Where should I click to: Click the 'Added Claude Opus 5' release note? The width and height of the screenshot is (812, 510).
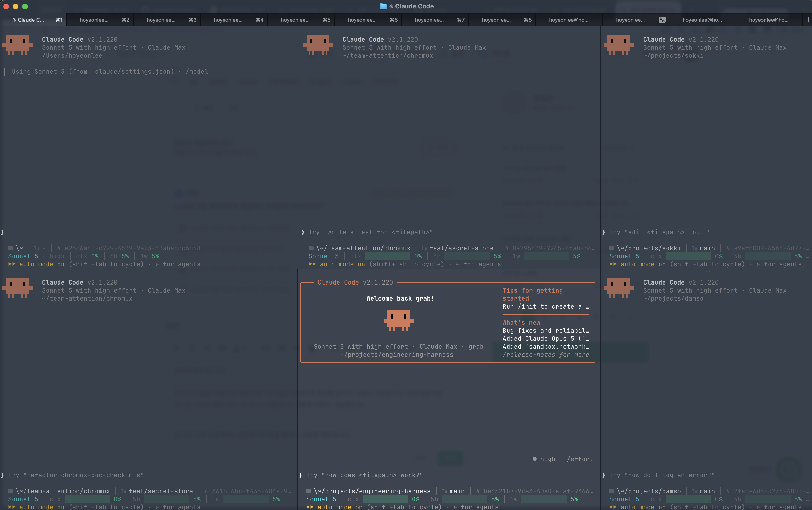tap(546, 339)
